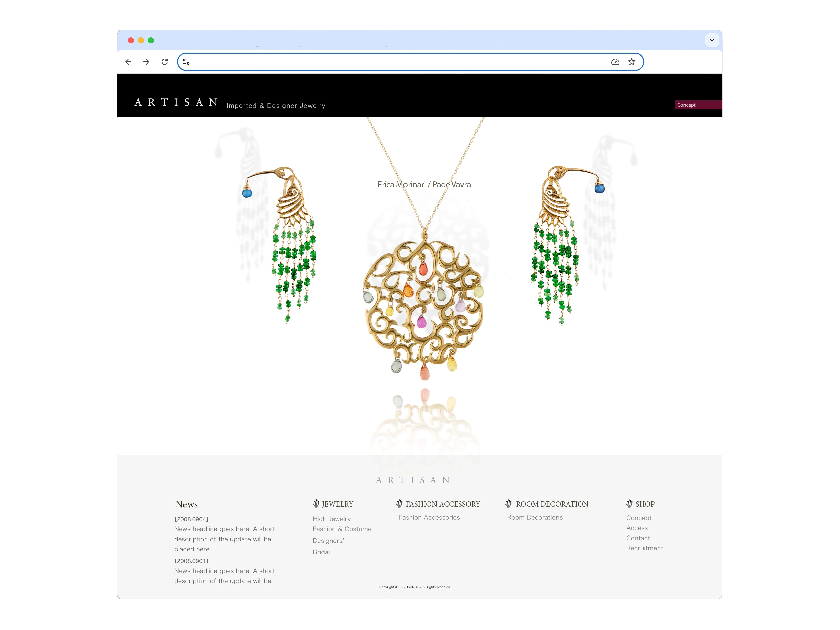Open the Fashion & Costume link
Screen dimensions: 840x630
[x=342, y=529]
